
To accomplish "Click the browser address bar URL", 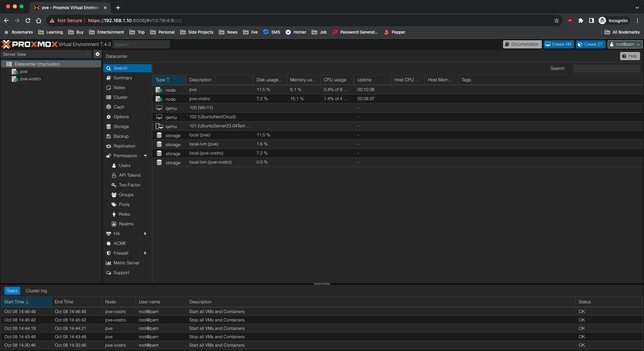I will 135,20.
